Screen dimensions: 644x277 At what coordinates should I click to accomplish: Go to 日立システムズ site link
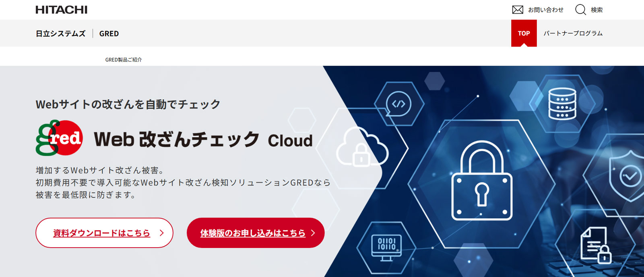pyautogui.click(x=61, y=33)
